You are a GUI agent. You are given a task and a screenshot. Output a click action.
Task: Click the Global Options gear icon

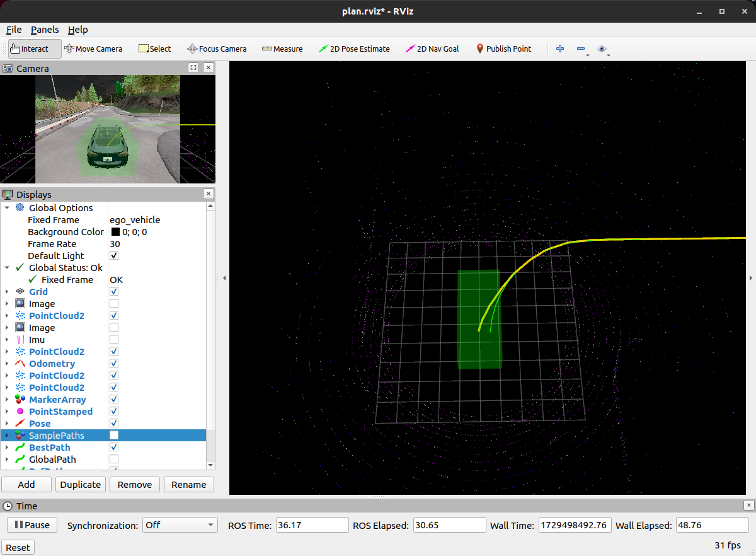click(x=20, y=207)
